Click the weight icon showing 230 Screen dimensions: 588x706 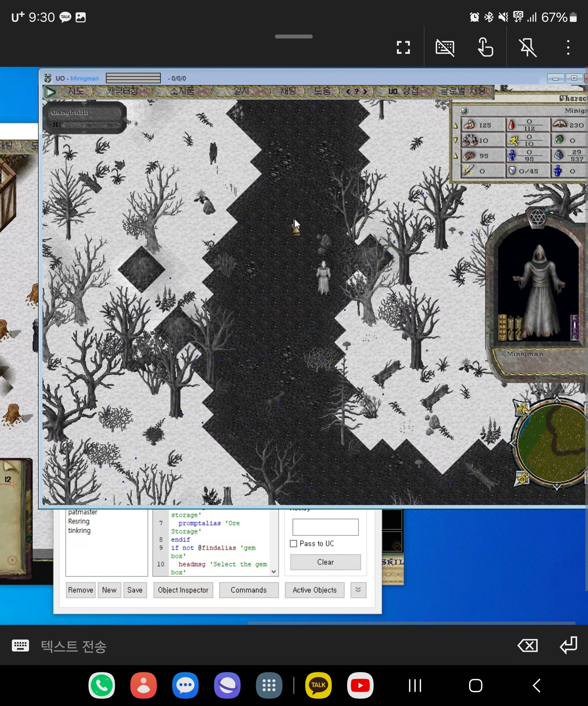coord(559,124)
